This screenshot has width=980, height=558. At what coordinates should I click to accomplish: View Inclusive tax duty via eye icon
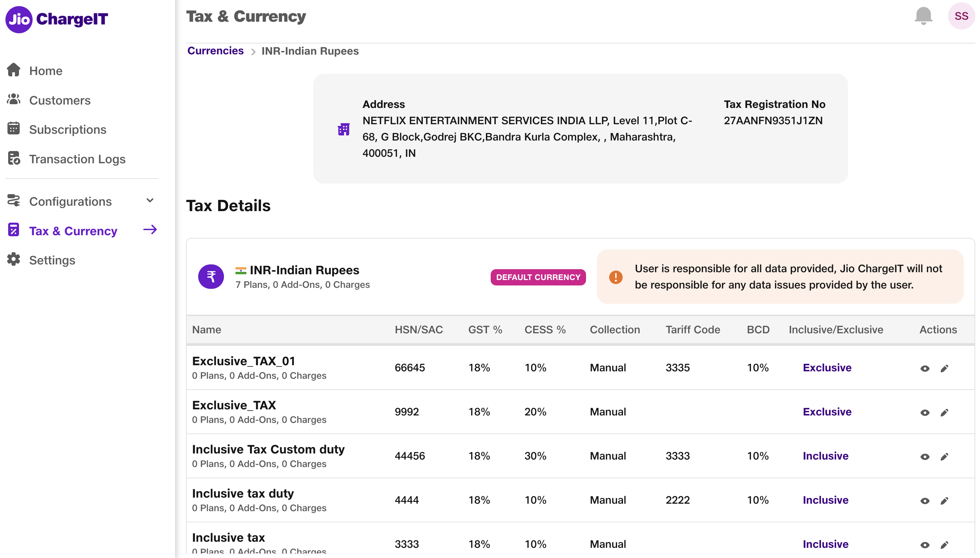tap(925, 501)
